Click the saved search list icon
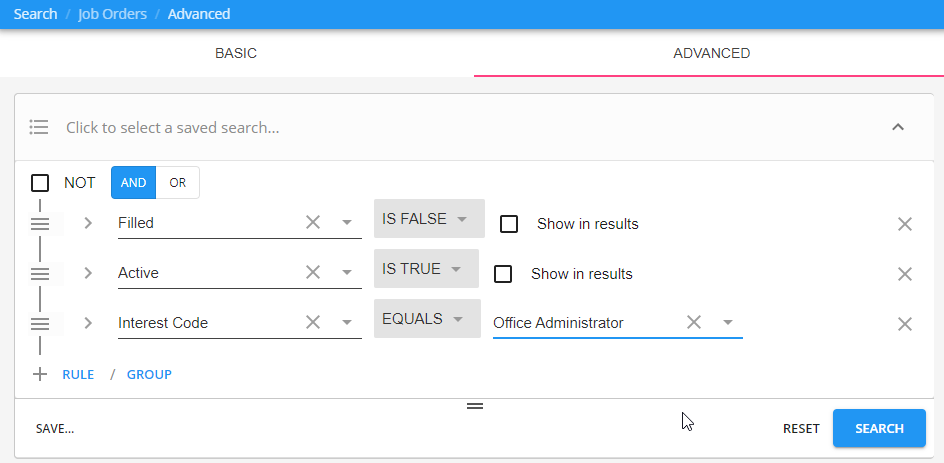 coord(39,127)
